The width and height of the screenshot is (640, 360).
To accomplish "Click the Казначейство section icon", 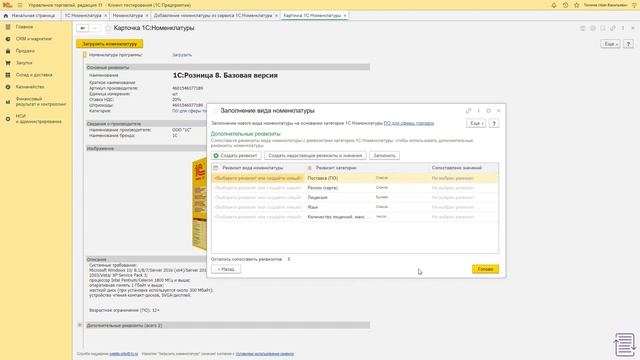I will pos(8,87).
